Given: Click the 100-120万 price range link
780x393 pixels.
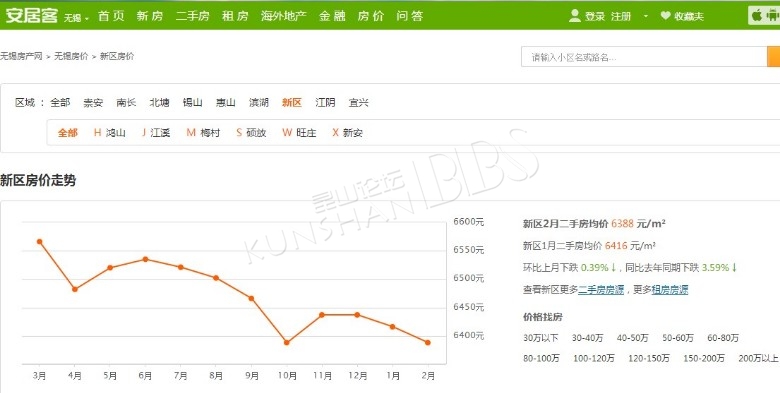Looking at the screenshot, I should tap(593, 358).
